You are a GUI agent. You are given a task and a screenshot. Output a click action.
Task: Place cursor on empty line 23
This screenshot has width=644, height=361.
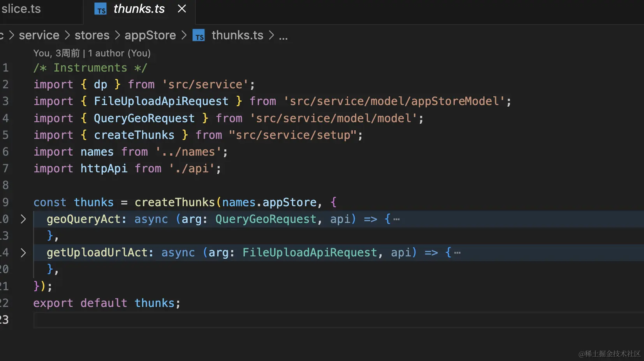(338, 320)
